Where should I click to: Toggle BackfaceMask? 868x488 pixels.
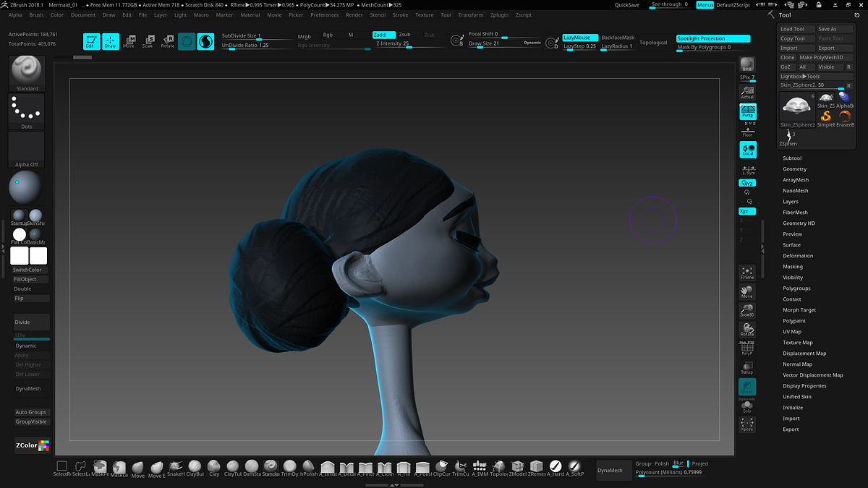click(x=618, y=38)
